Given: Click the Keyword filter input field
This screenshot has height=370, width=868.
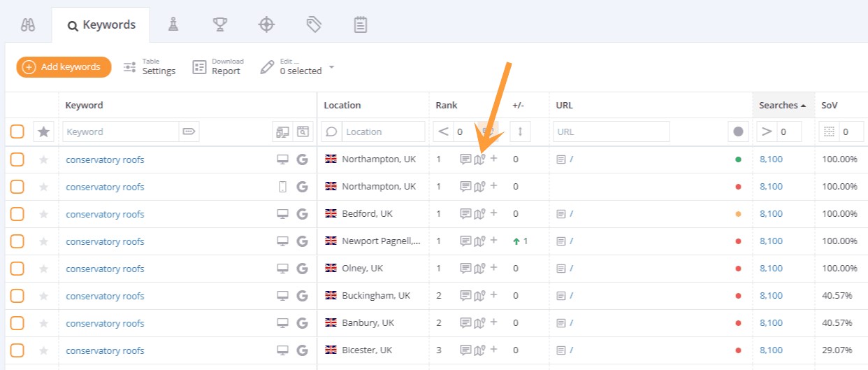Looking at the screenshot, I should [121, 131].
